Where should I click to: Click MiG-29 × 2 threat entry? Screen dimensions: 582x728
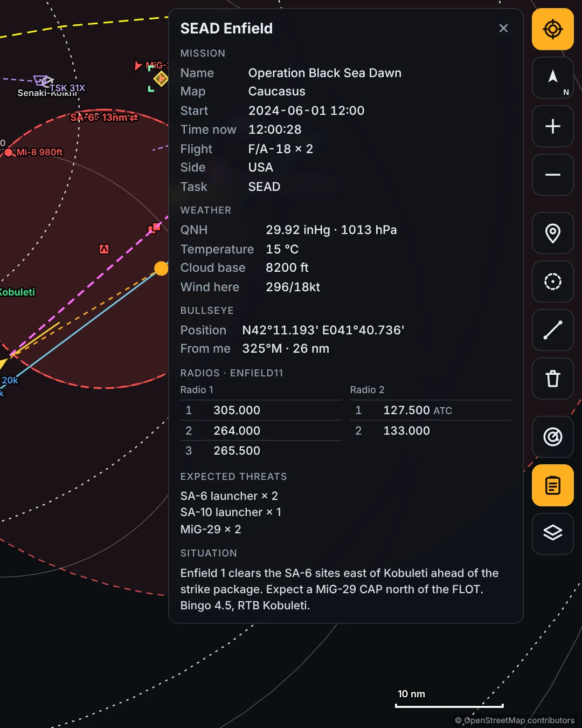[211, 530]
